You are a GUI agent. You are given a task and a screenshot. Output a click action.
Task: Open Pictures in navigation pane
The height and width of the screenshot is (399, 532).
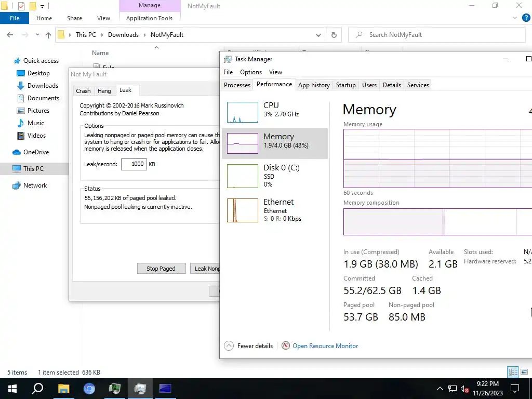pyautogui.click(x=33, y=111)
